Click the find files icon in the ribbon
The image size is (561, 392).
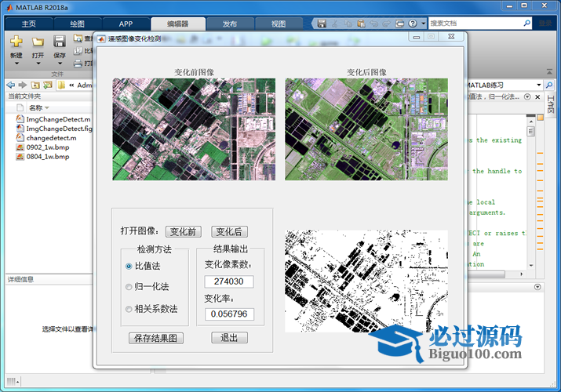pos(78,38)
